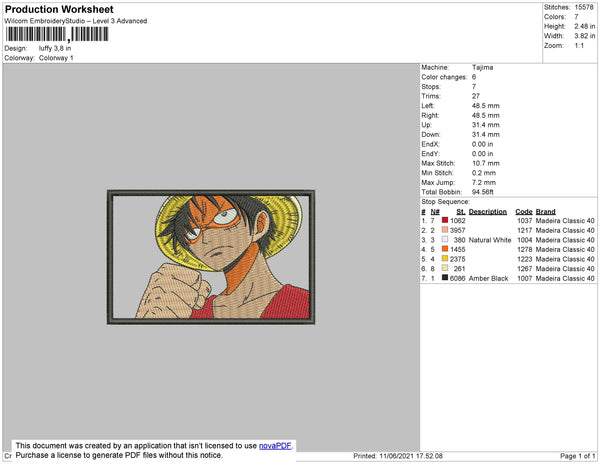Click the thread number '3957'

click(x=458, y=230)
